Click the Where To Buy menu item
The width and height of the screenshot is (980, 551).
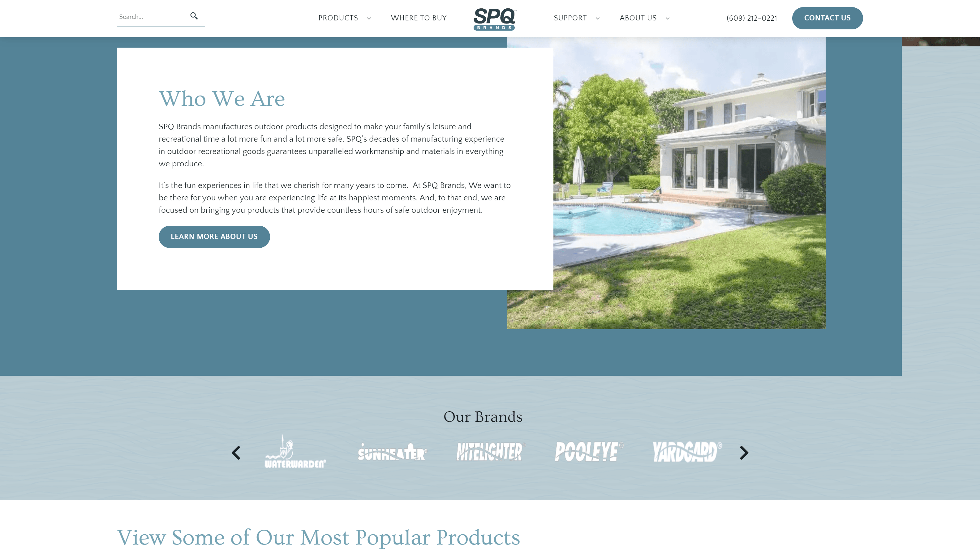click(418, 18)
